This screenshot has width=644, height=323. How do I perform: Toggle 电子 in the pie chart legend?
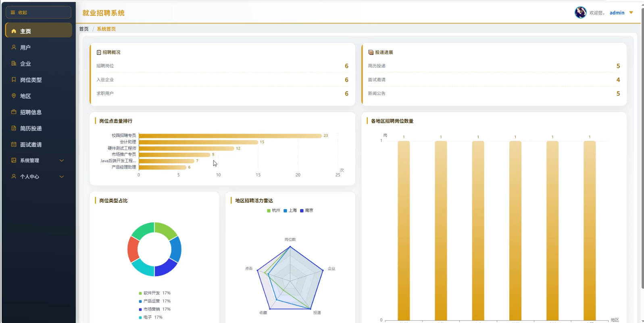point(151,317)
